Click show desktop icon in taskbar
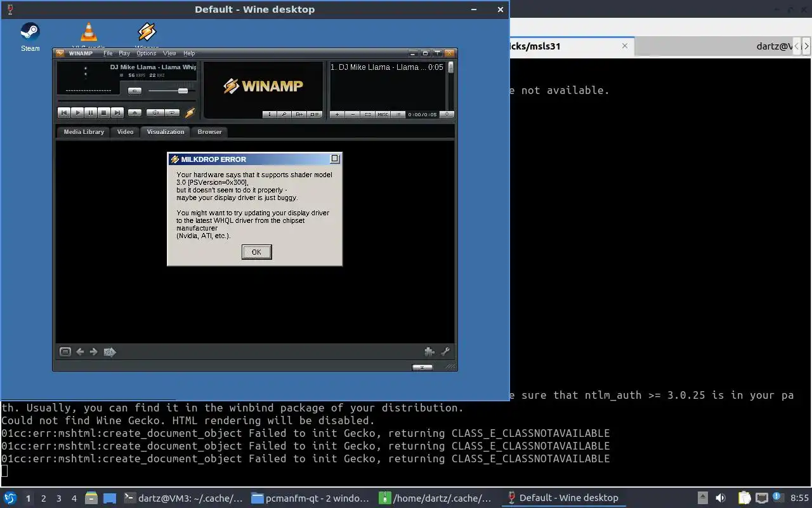Screen dimensions: 812x508 coord(110,498)
